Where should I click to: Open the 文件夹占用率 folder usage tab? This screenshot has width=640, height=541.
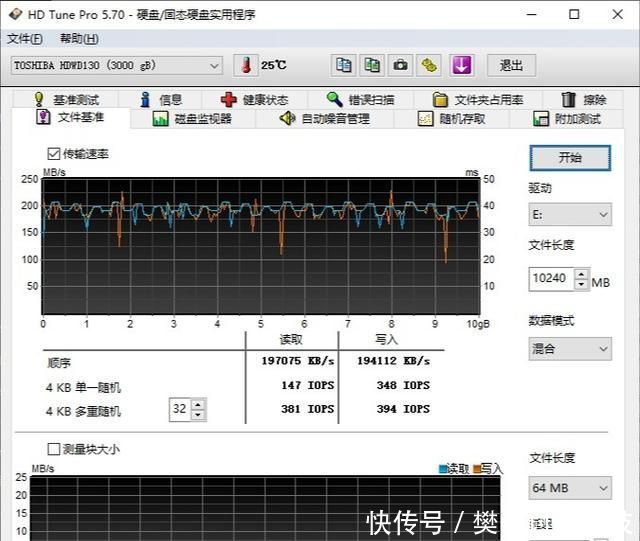point(478,100)
